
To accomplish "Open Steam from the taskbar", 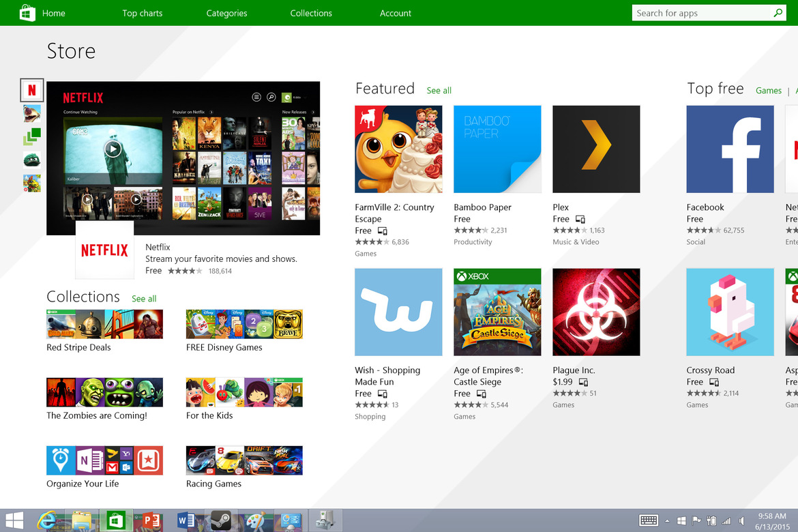I will click(x=221, y=520).
